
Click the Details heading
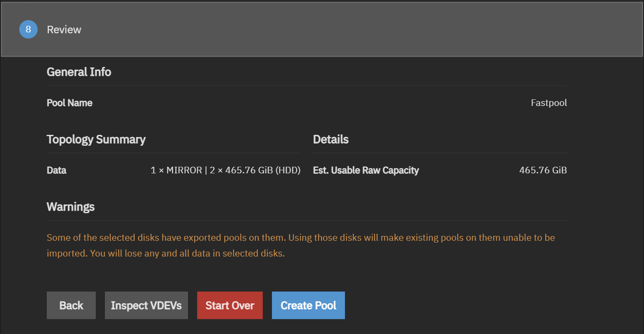331,139
